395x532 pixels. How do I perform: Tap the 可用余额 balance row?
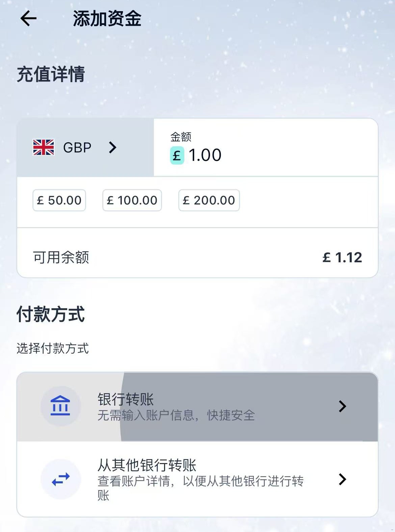(x=197, y=258)
